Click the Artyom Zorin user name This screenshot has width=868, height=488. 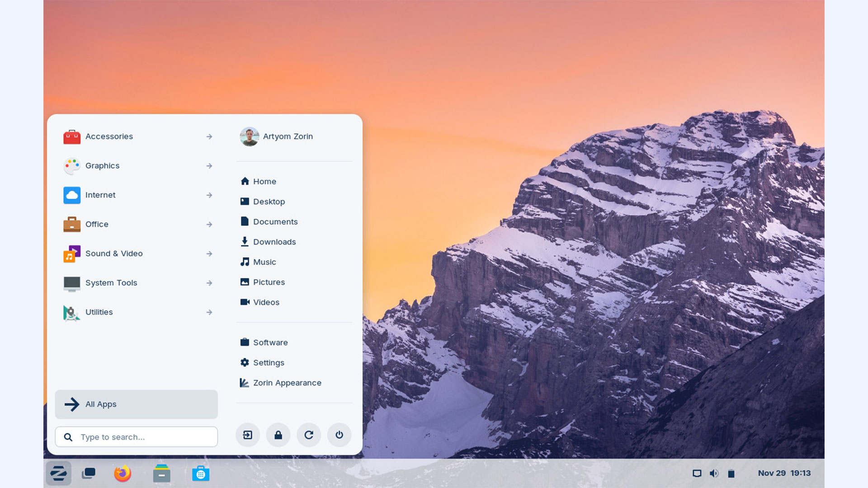[x=288, y=136]
